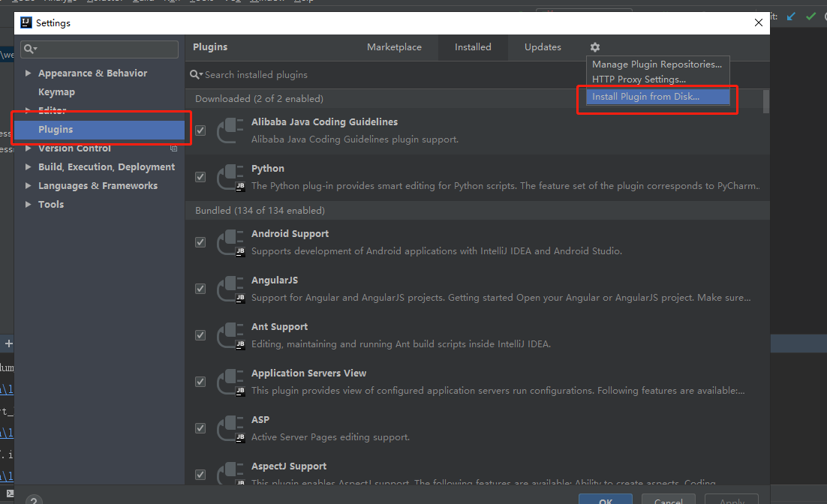This screenshot has width=827, height=504.
Task: Click the Python plugin name
Action: tap(267, 169)
